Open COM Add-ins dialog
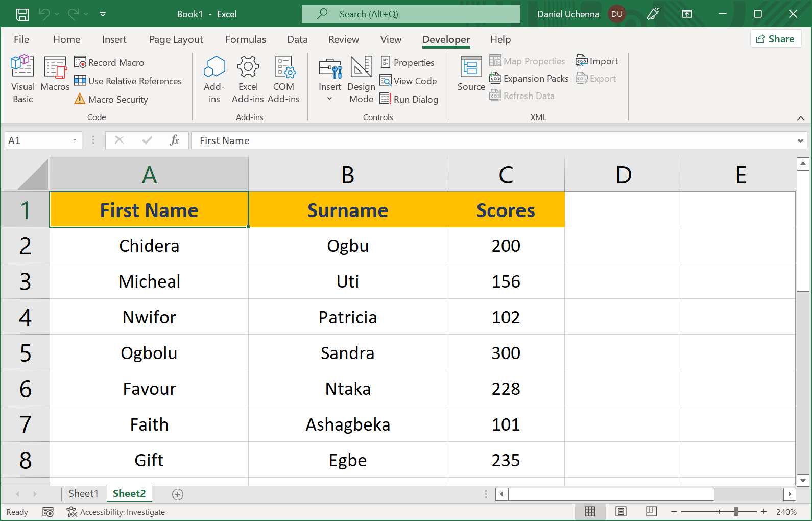This screenshot has height=521, width=812. (x=283, y=78)
